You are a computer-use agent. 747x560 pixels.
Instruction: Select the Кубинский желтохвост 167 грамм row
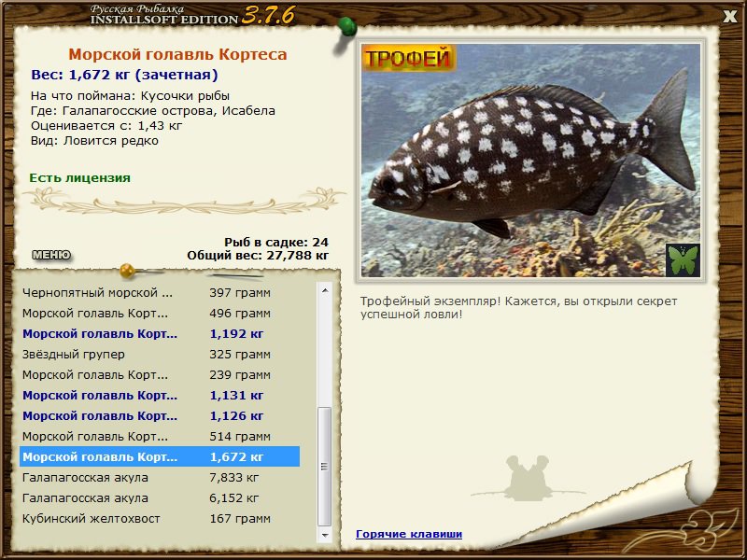pyautogui.click(x=160, y=518)
